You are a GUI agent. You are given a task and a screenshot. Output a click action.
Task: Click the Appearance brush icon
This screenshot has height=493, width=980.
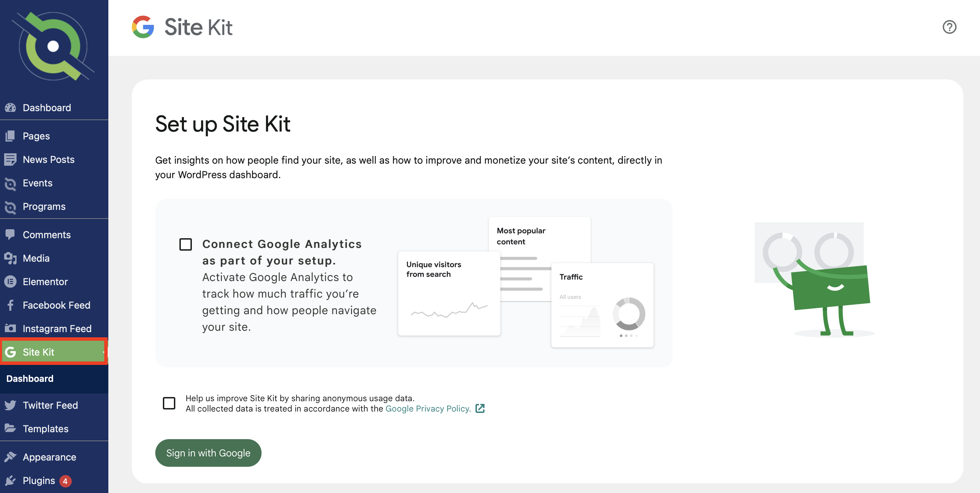coord(10,457)
